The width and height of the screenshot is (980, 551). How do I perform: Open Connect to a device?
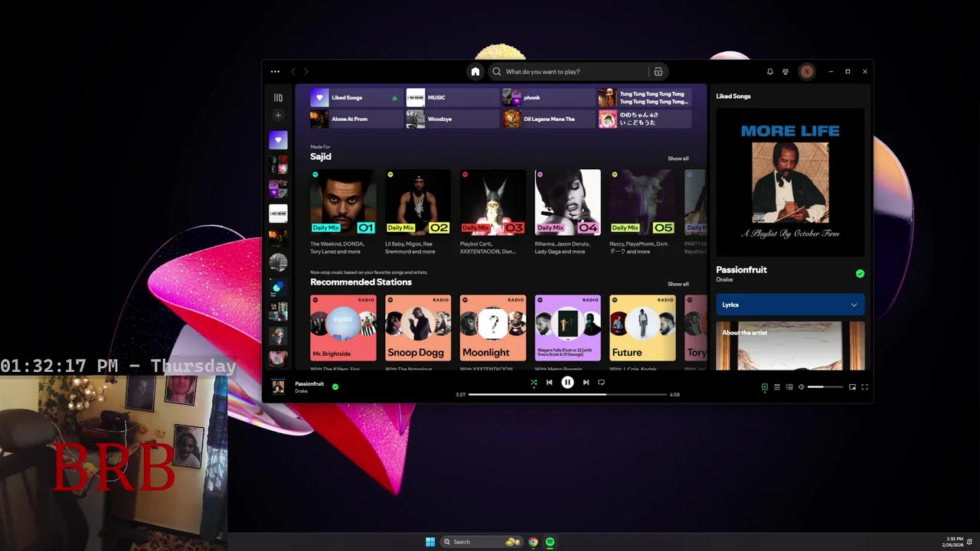click(x=789, y=387)
